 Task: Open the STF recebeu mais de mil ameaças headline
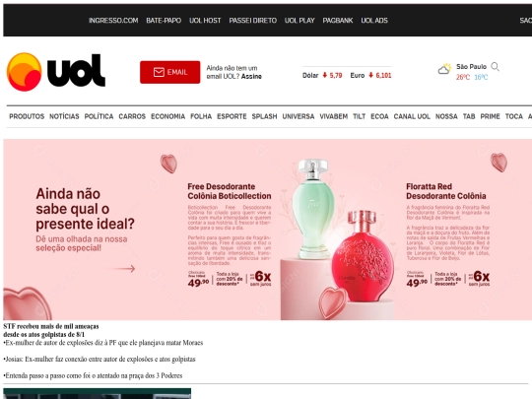click(51, 330)
